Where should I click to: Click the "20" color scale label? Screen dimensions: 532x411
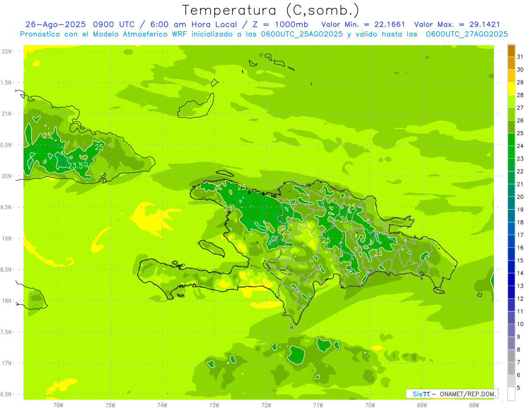520,197
